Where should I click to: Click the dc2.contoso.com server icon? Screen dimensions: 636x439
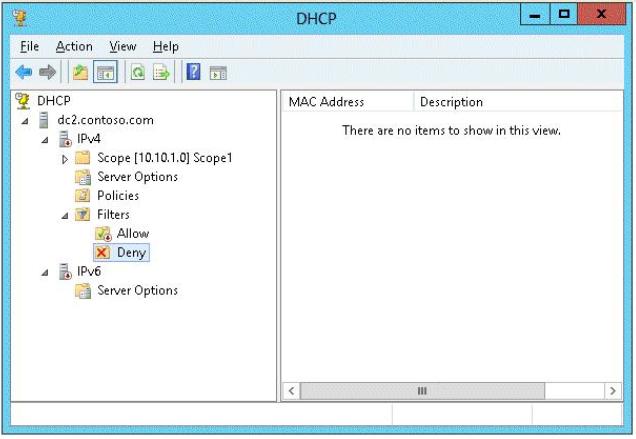coord(43,120)
